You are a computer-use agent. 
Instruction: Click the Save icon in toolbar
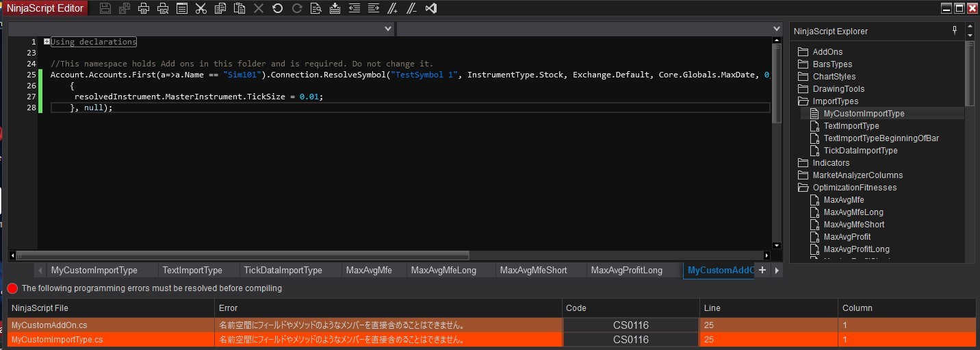pyautogui.click(x=105, y=8)
